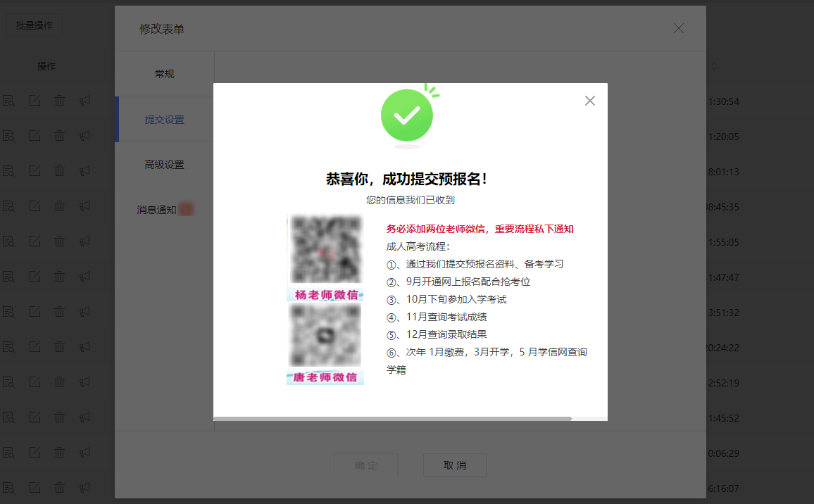The height and width of the screenshot is (504, 814).
Task: Megaphone icon in row ending 1:45:52
Action: coord(84,418)
